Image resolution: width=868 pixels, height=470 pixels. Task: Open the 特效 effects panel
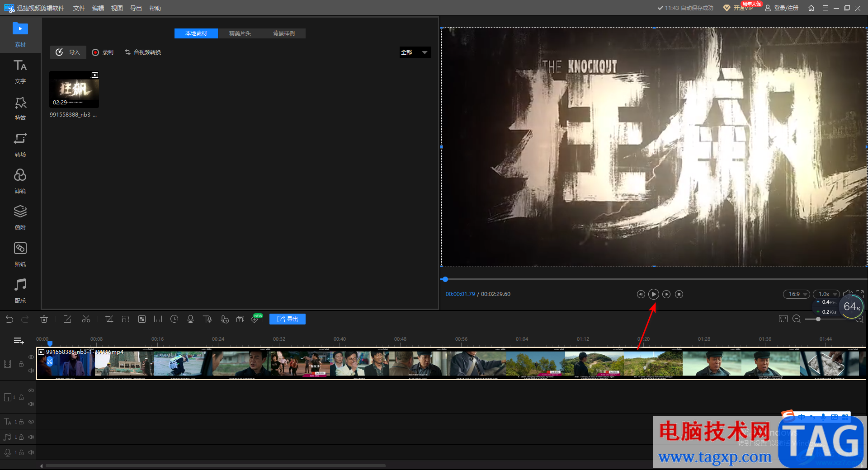[20, 108]
